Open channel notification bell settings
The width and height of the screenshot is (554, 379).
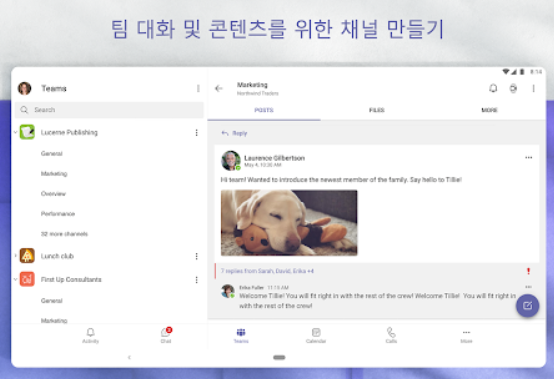(493, 88)
